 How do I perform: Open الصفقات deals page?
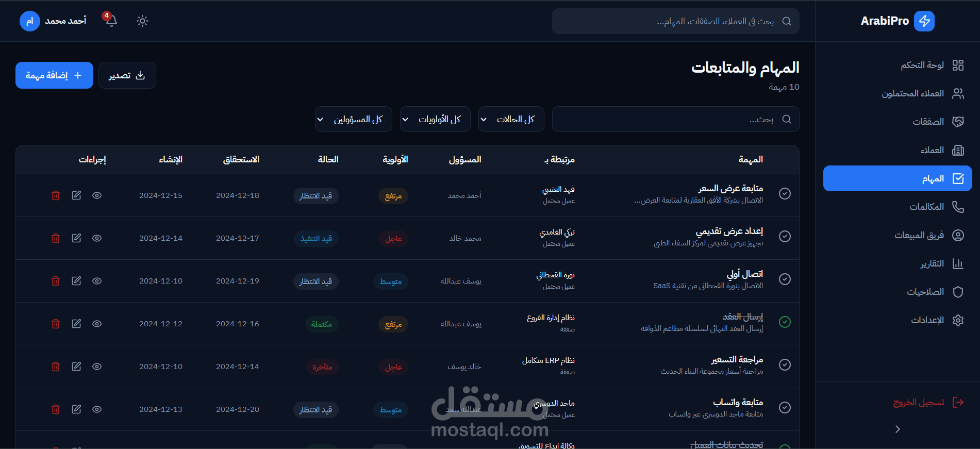(x=898, y=122)
